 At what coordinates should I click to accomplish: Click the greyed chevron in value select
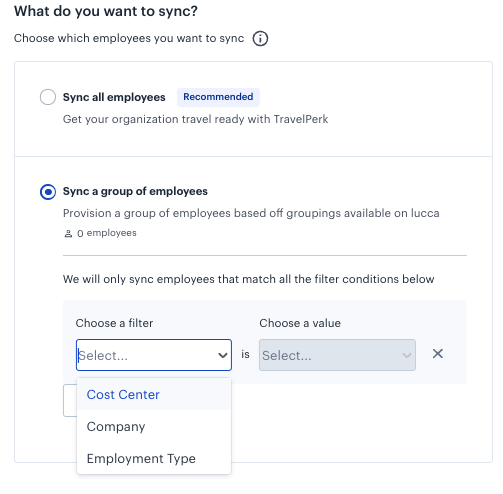[407, 355]
